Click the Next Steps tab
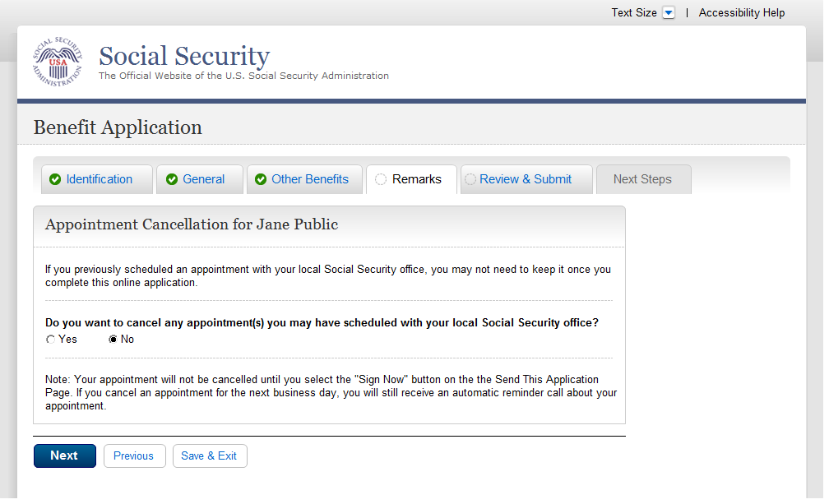The width and height of the screenshot is (829, 504). [x=642, y=179]
